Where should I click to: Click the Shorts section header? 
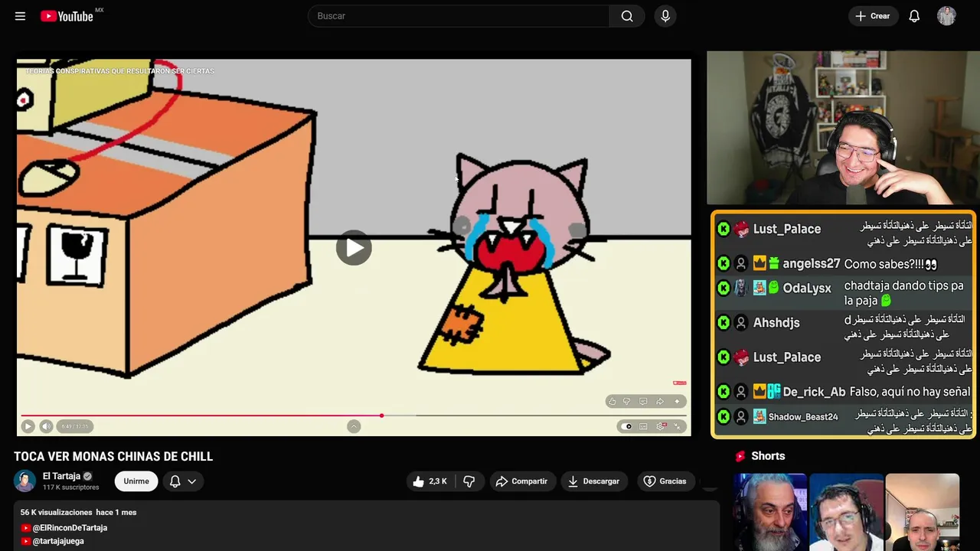[x=768, y=456]
